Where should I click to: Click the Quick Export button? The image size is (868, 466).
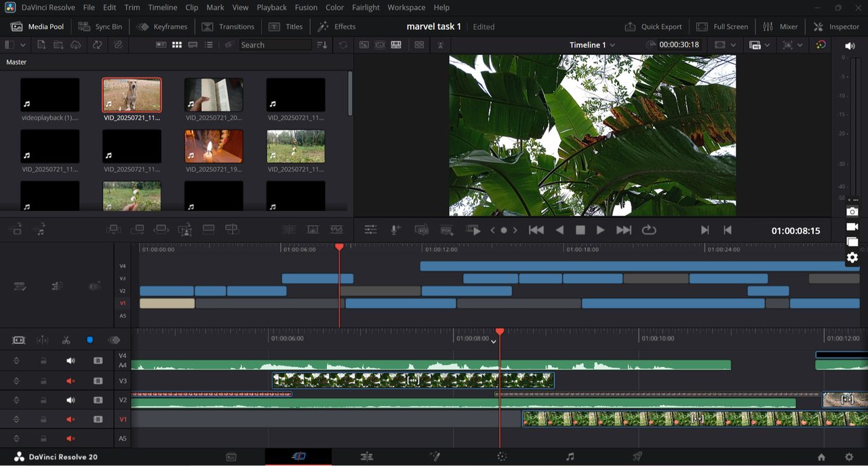coord(653,26)
